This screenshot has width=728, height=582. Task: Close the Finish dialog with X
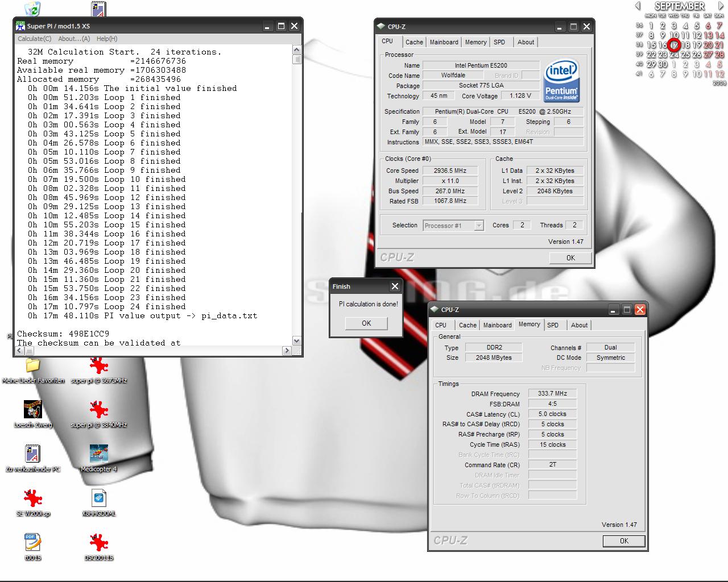coord(395,286)
